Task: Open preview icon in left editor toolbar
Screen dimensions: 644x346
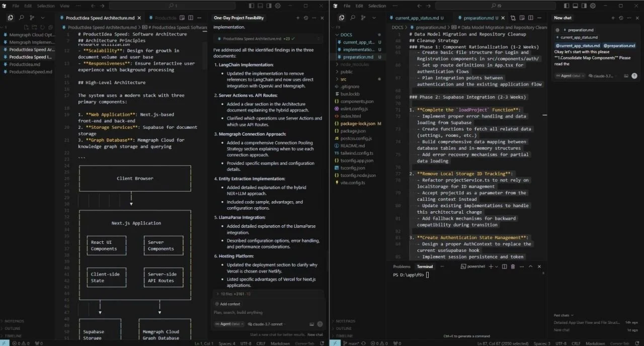Action: [x=182, y=18]
